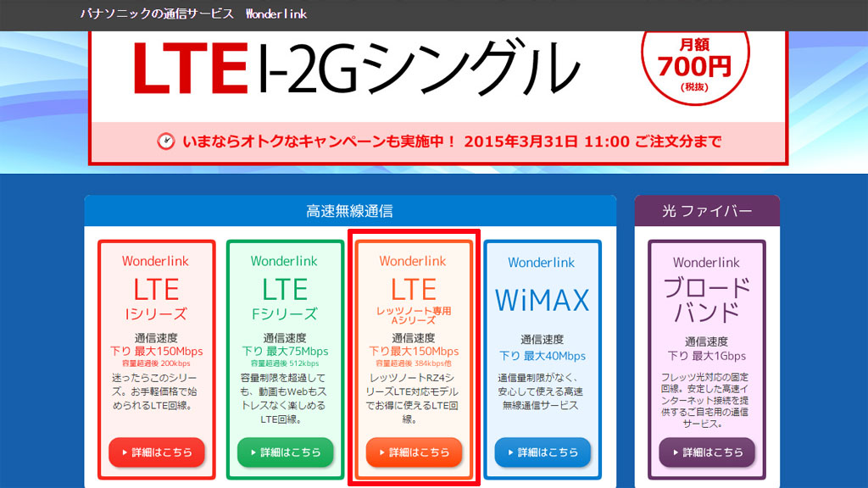Click 容量超過後 512kbps note

pyautogui.click(x=285, y=363)
